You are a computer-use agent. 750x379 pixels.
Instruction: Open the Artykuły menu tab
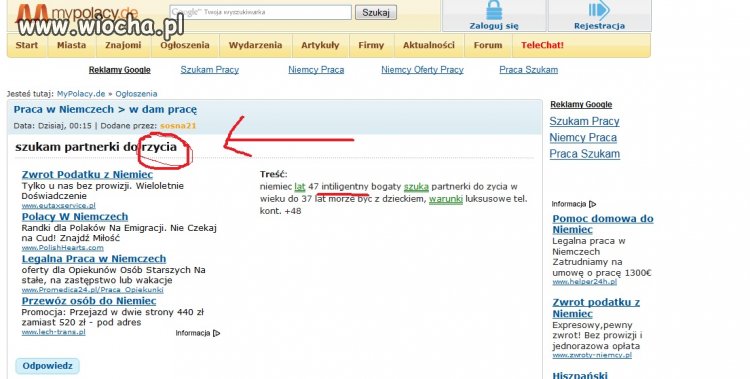320,45
